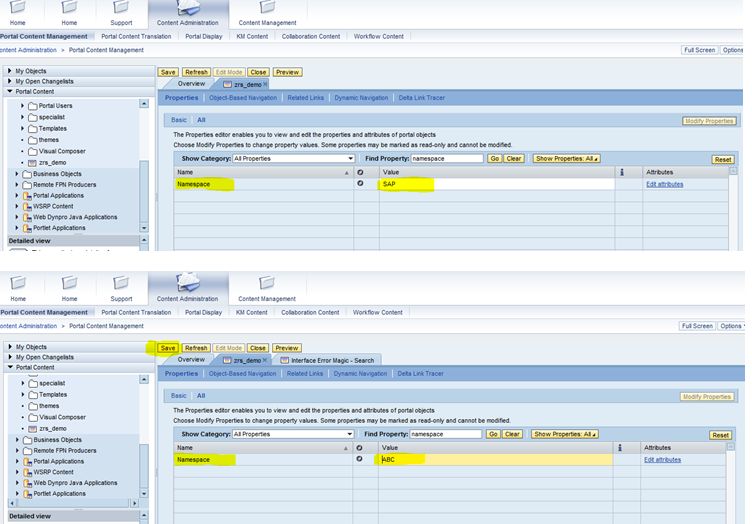Image resolution: width=752 pixels, height=524 pixels.
Task: Close zrs_demo tab in upper screenshot
Action: (x=265, y=84)
